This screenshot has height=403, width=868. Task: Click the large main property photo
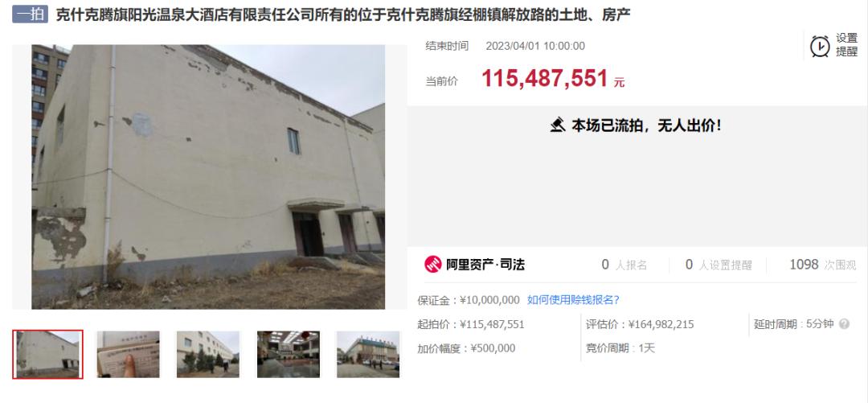click(208, 177)
